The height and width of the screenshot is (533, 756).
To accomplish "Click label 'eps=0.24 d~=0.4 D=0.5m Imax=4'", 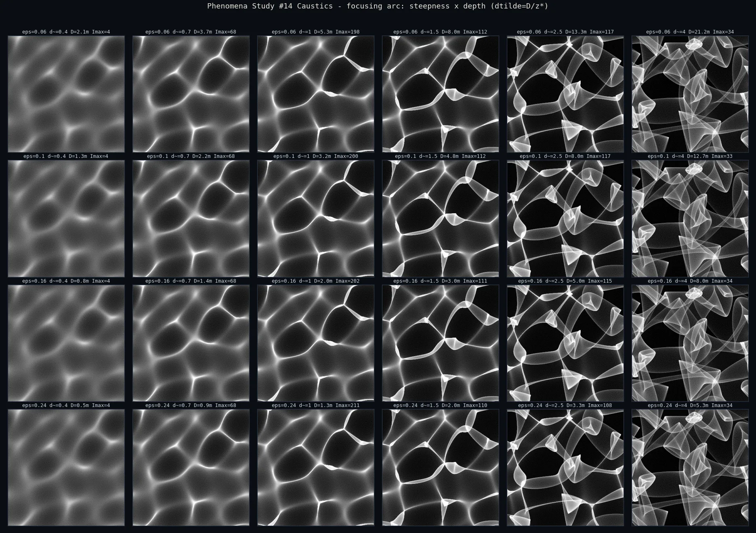I will pos(66,405).
